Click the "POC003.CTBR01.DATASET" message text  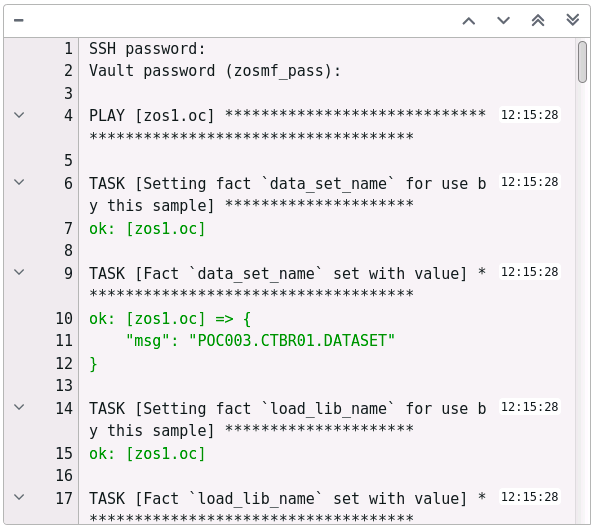[292, 341]
